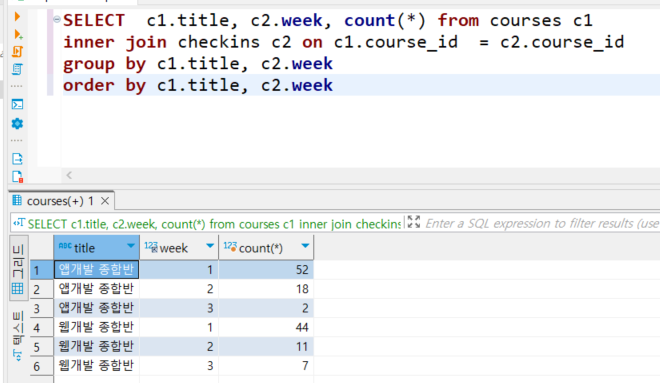Click the result SQL query text bar
This screenshot has width=660, height=383.
pyautogui.click(x=214, y=223)
